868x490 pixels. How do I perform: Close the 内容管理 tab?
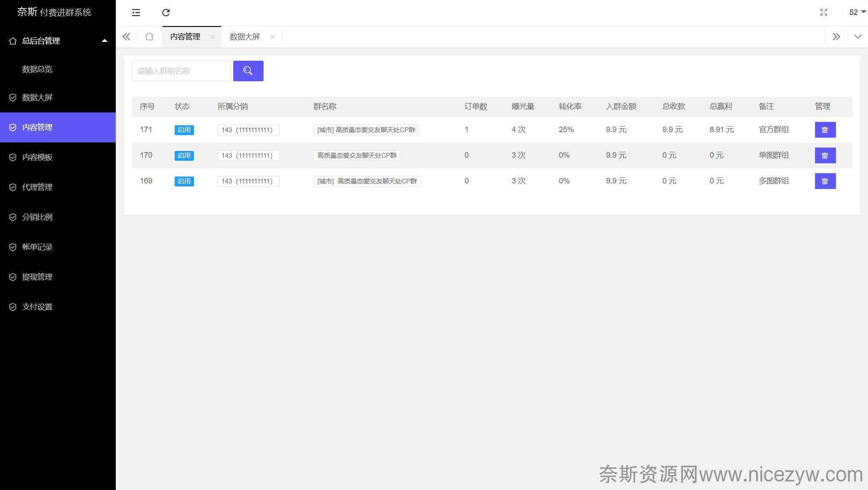pos(213,37)
